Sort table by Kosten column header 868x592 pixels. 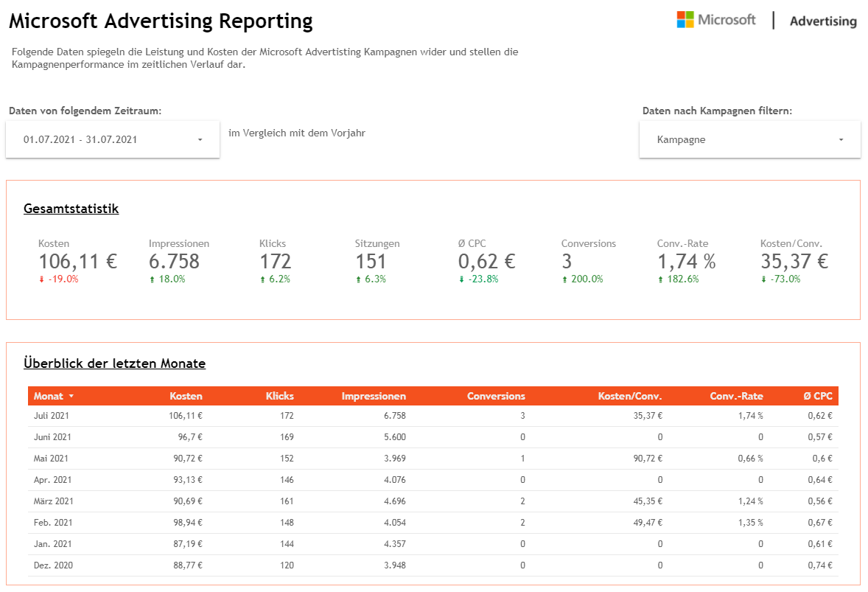tap(186, 396)
